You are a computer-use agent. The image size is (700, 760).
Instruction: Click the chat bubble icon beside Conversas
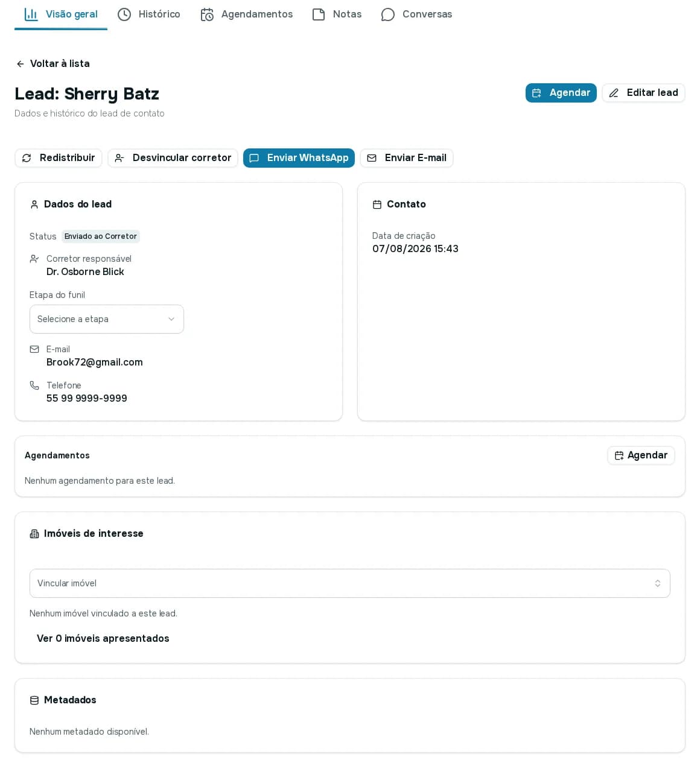click(x=388, y=14)
